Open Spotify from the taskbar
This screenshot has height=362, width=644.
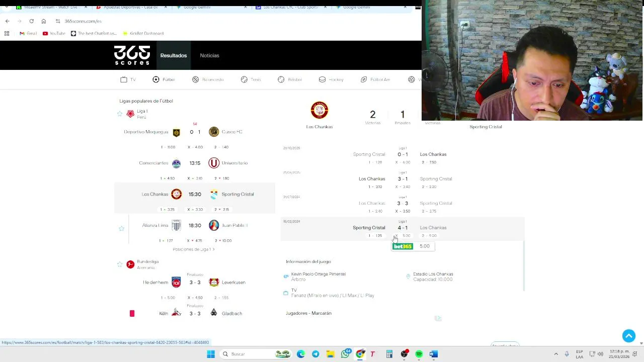pyautogui.click(x=419, y=354)
